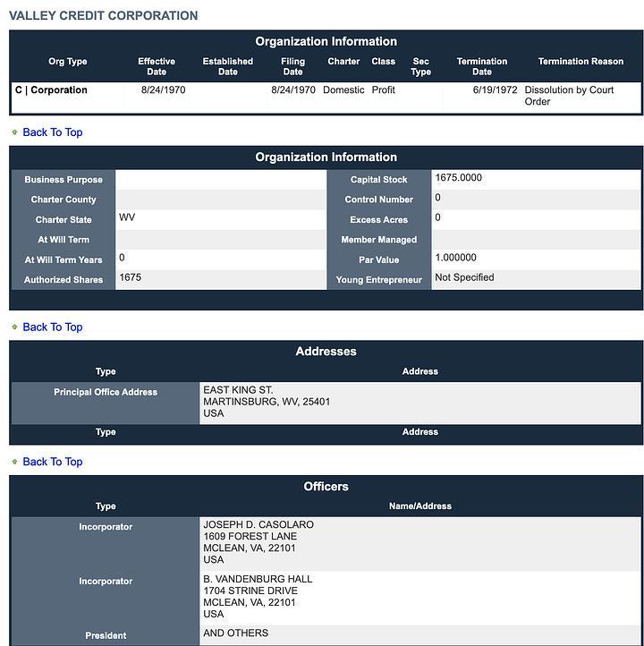
Task: Click green arrow icon beside Back To Top above Addresses
Action: (x=15, y=327)
